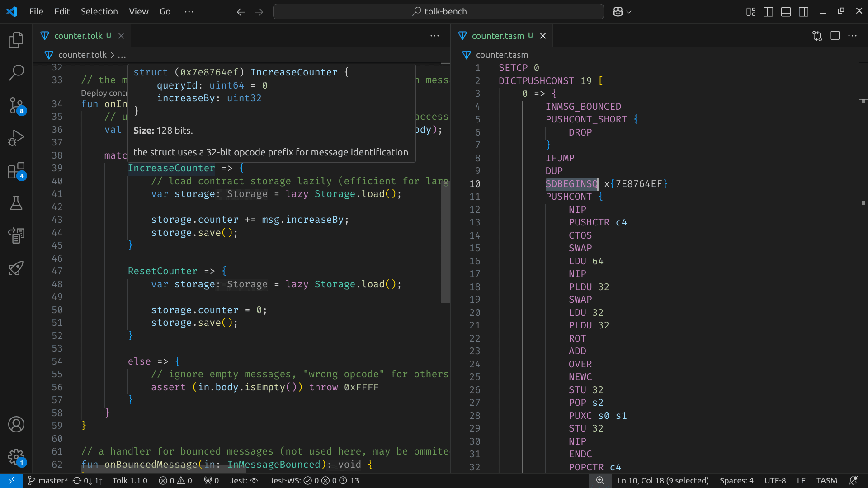Expand the breadcrumb ellipsis after counter.tolk
Viewport: 868px width, 488px height.
click(x=122, y=55)
